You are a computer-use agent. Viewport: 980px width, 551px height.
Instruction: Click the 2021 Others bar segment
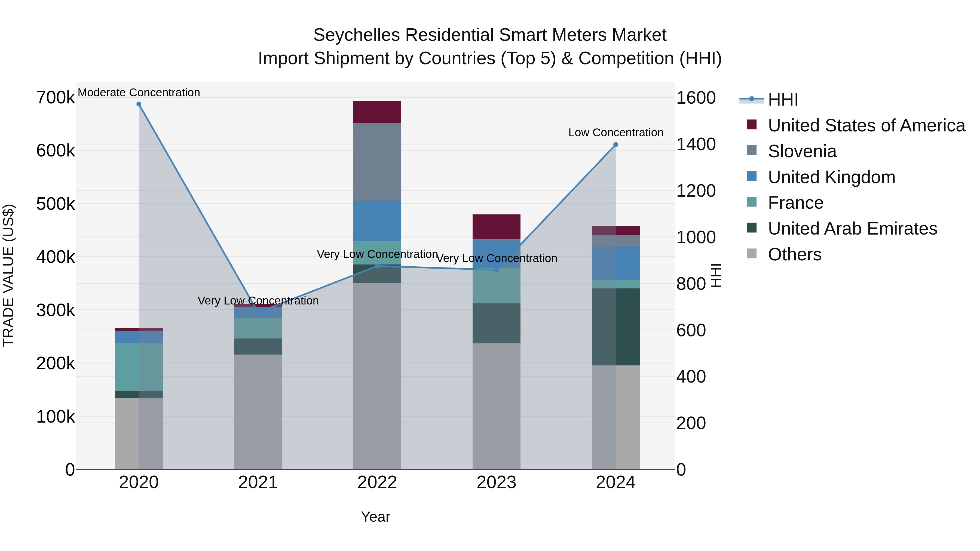click(x=258, y=412)
